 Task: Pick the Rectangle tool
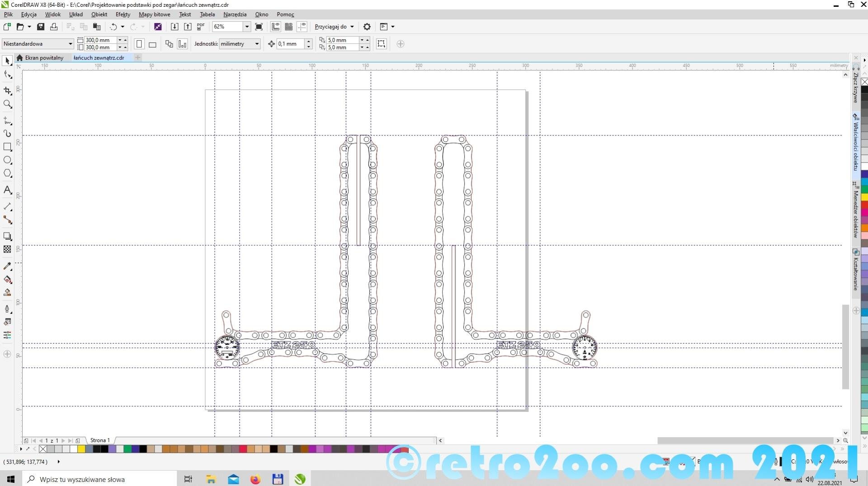point(7,147)
